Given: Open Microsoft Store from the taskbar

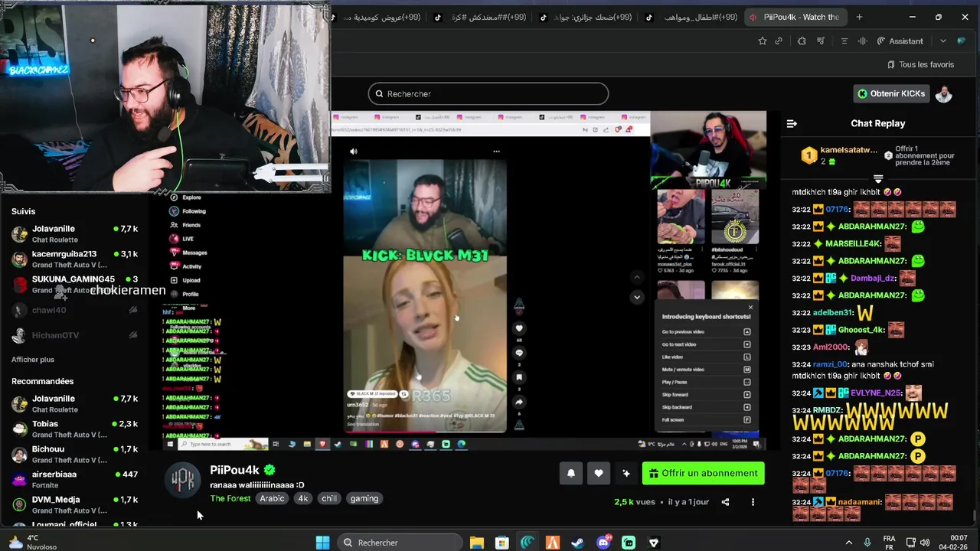Looking at the screenshot, I should click(x=502, y=543).
